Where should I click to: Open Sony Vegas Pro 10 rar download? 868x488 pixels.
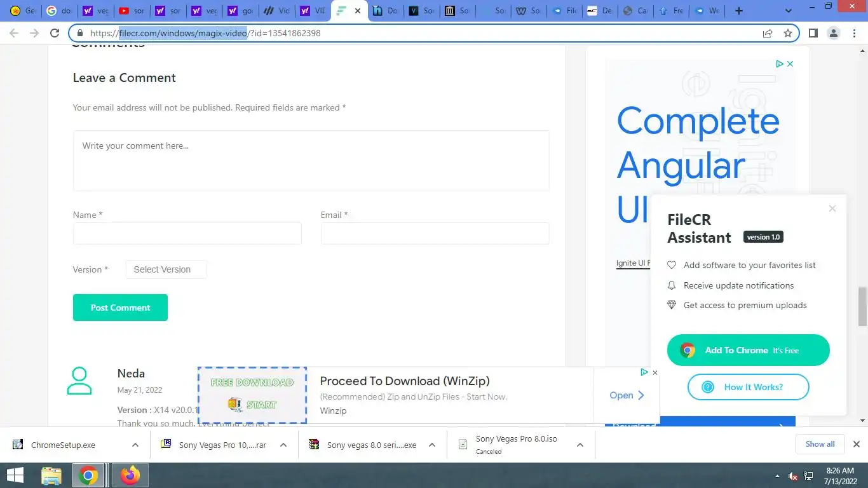tap(222, 445)
